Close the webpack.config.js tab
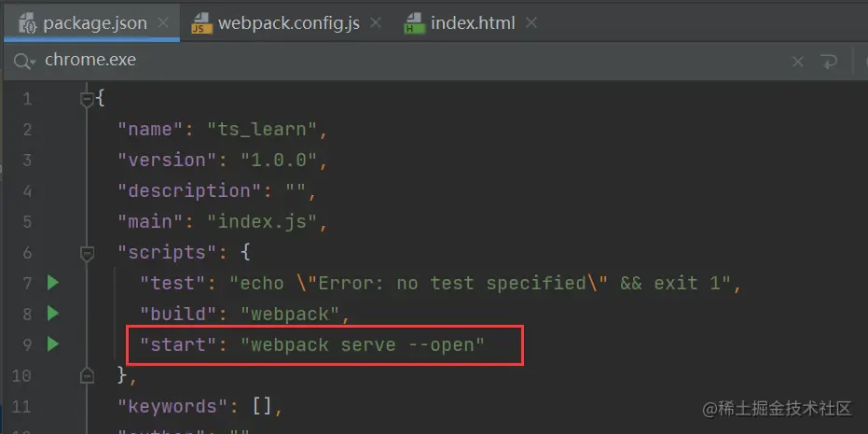Image resolution: width=868 pixels, height=434 pixels. coord(376,23)
